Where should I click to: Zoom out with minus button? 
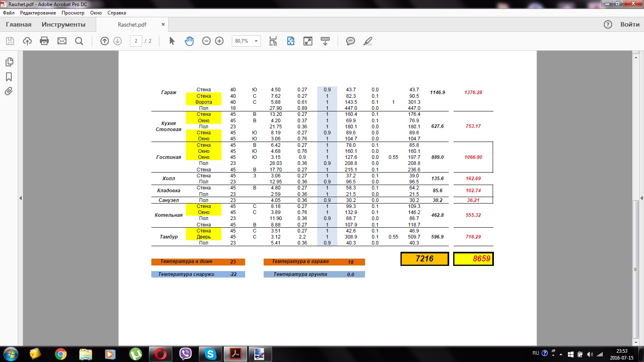tap(206, 41)
